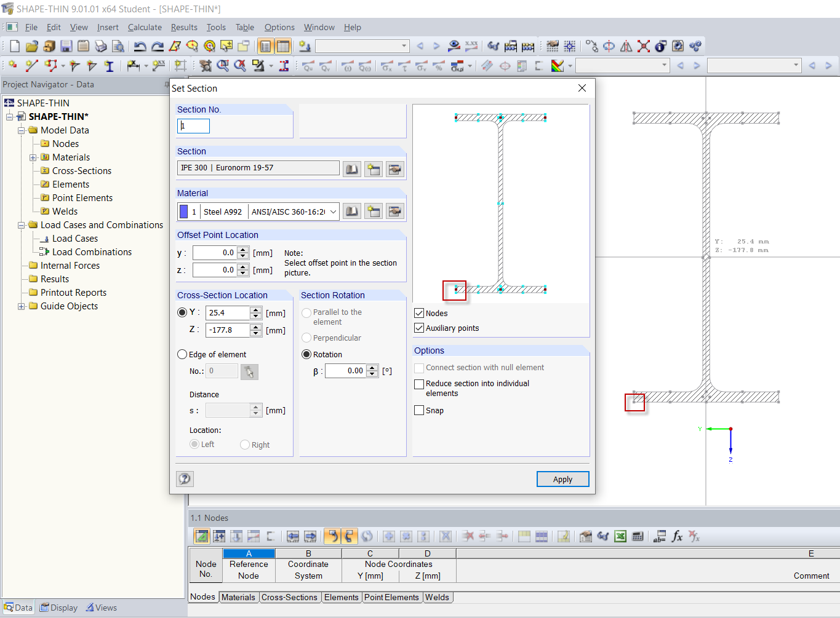The width and height of the screenshot is (840, 618).
Task: Uncheck the Nodes checkbox
Action: 419,313
